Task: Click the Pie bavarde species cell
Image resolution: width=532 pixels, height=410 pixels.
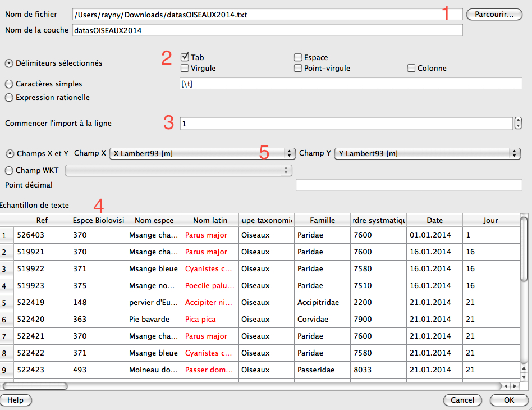Action: (154, 319)
